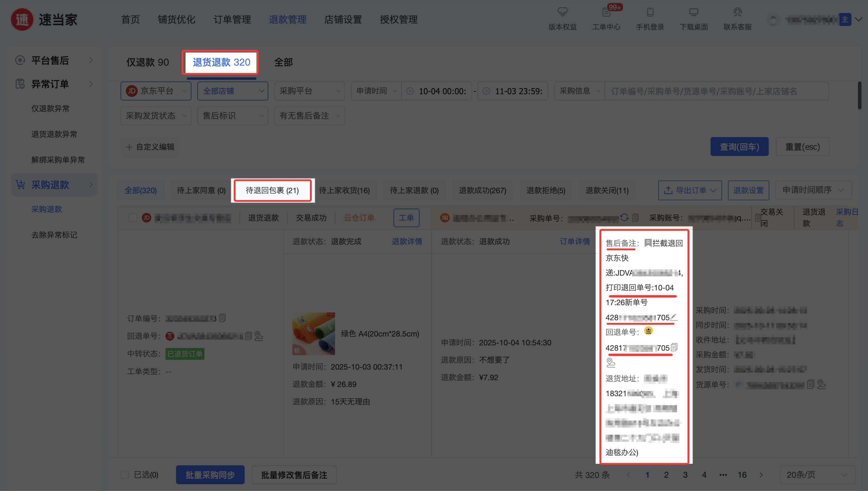This screenshot has width=868, height=491.
Task: Open 联系客服 headset icon
Action: coord(737,12)
